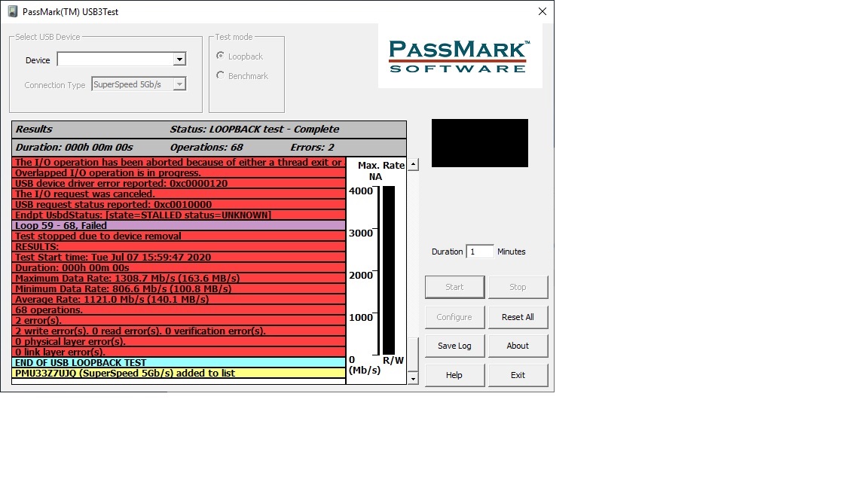This screenshot has width=868, height=488.
Task: Click the PassMark Software logo
Action: pyautogui.click(x=460, y=56)
